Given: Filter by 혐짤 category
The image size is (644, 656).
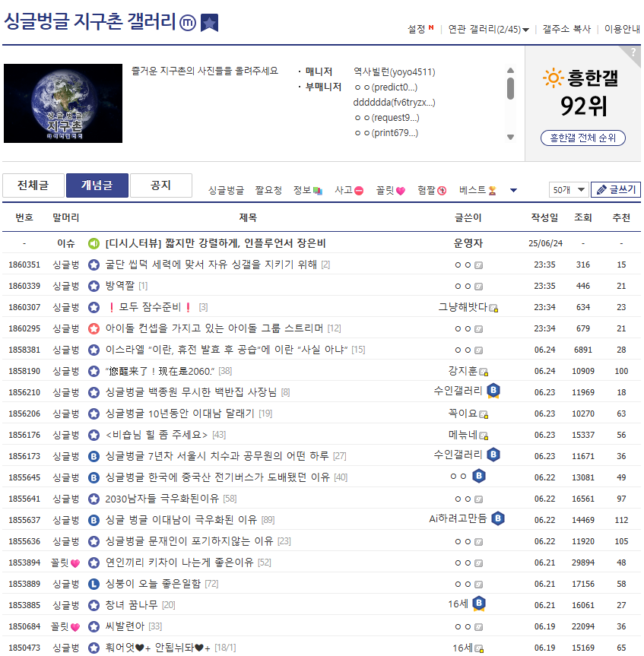Looking at the screenshot, I should (x=432, y=190).
